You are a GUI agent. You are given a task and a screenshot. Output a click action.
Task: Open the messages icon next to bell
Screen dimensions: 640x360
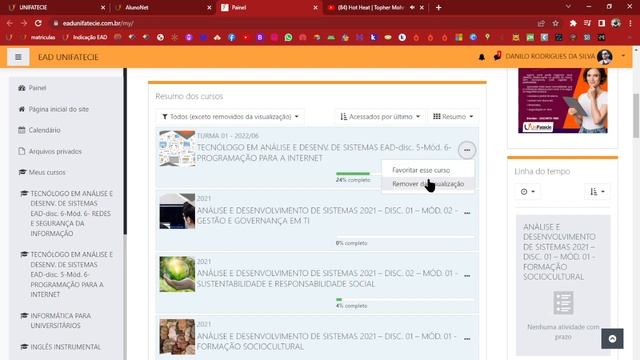(497, 56)
